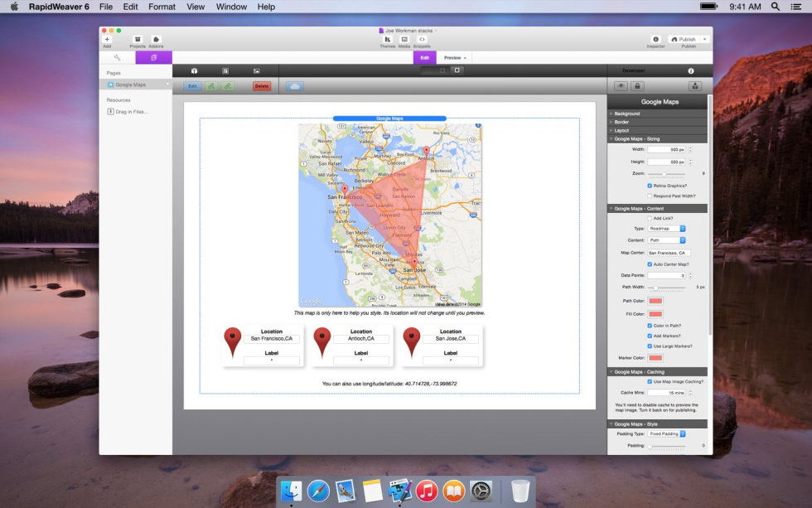The width and height of the screenshot is (812, 508).
Task: Open Notification Center menu bar icon
Action: [x=796, y=6]
